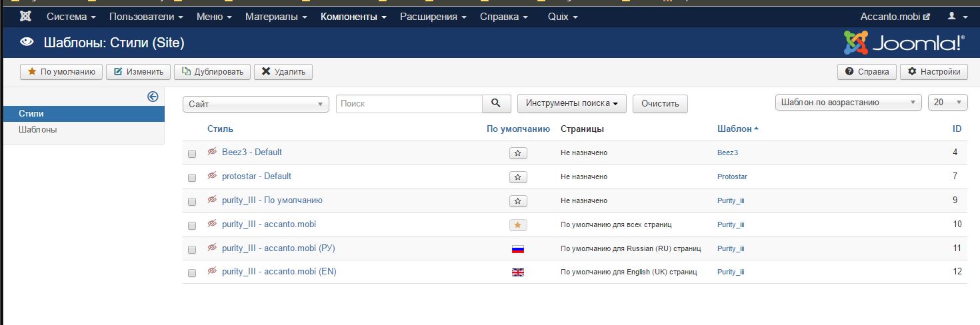Click the Дублировать toolbar button

[x=213, y=72]
